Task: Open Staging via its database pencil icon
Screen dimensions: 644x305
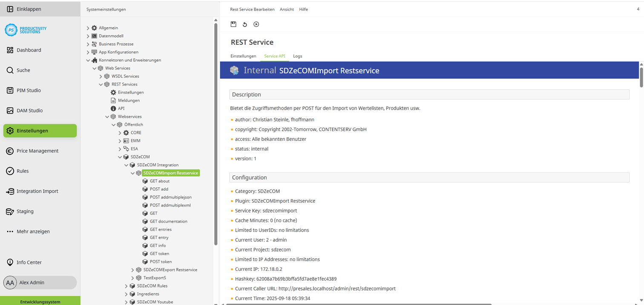Action: click(10, 211)
